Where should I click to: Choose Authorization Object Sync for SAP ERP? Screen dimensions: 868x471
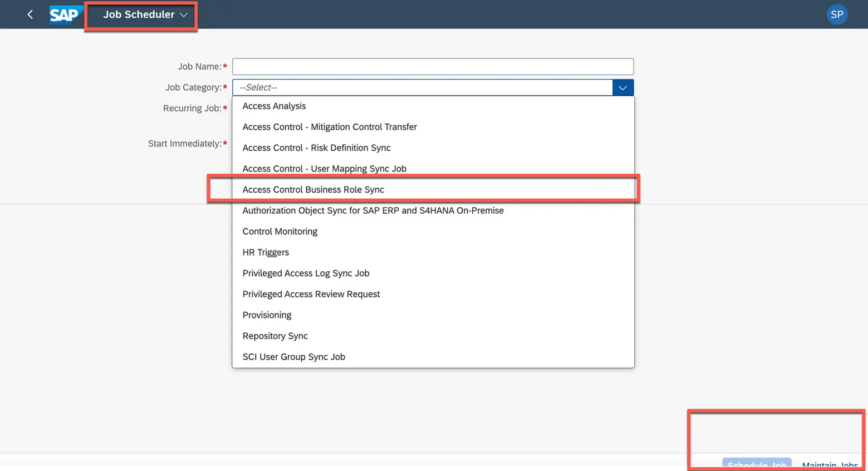[x=372, y=210]
